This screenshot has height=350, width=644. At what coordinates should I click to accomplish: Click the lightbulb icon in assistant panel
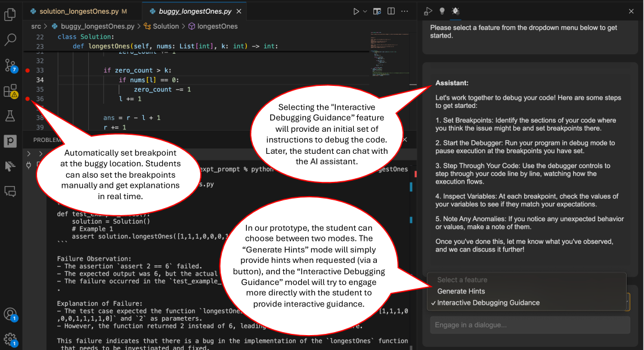point(442,11)
